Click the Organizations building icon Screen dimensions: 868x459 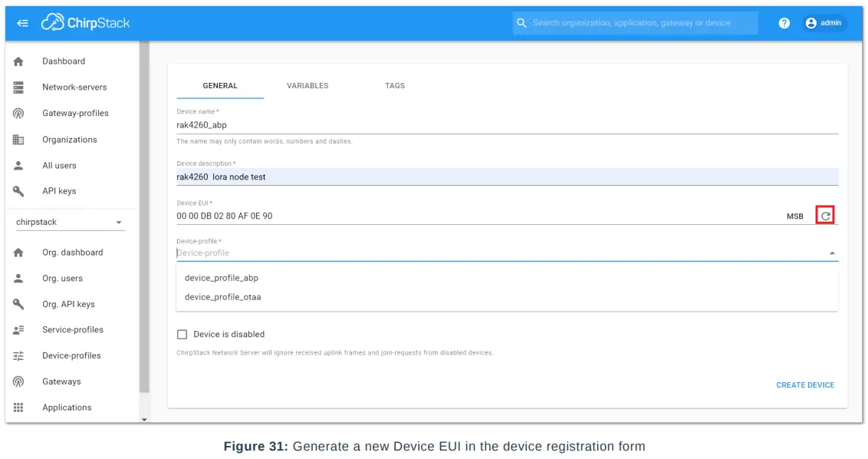pyautogui.click(x=18, y=140)
